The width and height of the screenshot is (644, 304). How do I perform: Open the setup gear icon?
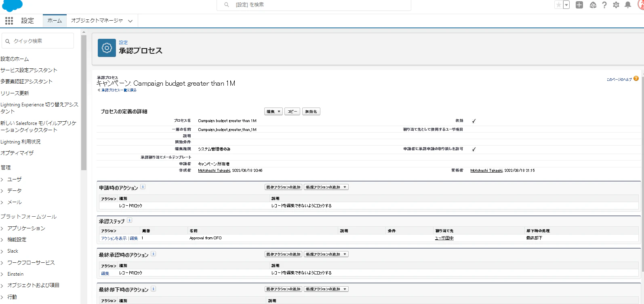click(616, 5)
